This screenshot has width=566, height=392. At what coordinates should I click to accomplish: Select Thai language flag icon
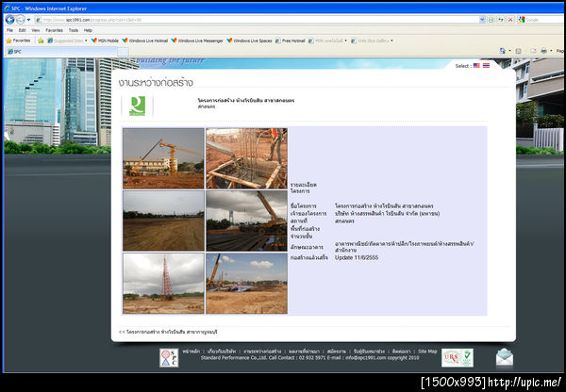coord(486,66)
